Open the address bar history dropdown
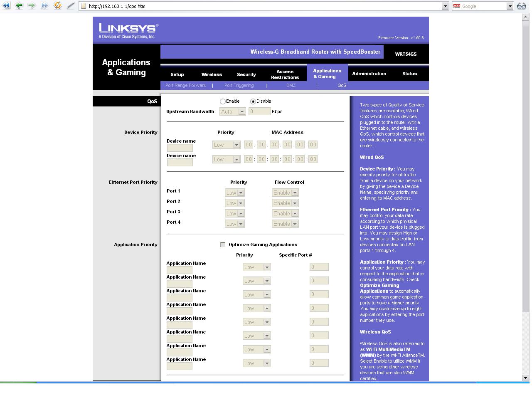 point(445,6)
